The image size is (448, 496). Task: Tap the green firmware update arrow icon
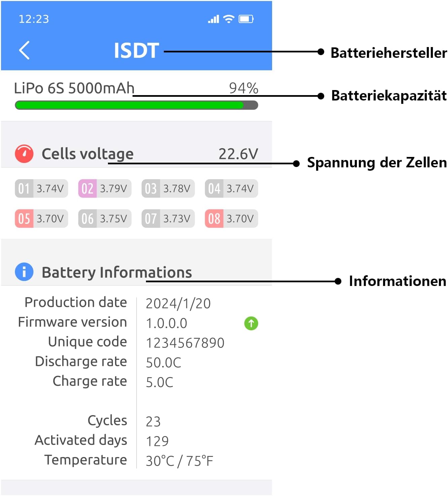tap(251, 323)
